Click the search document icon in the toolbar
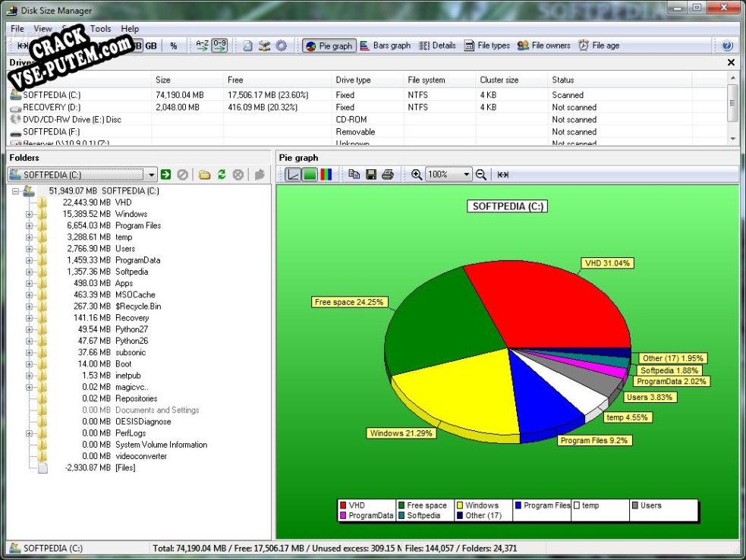The height and width of the screenshot is (560, 746). 247,46
